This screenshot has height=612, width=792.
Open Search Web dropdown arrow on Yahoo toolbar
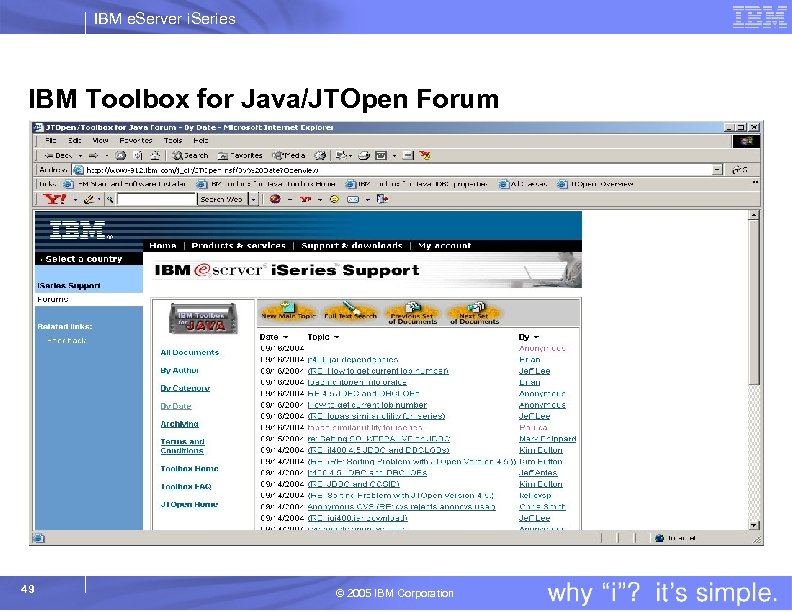point(254,199)
